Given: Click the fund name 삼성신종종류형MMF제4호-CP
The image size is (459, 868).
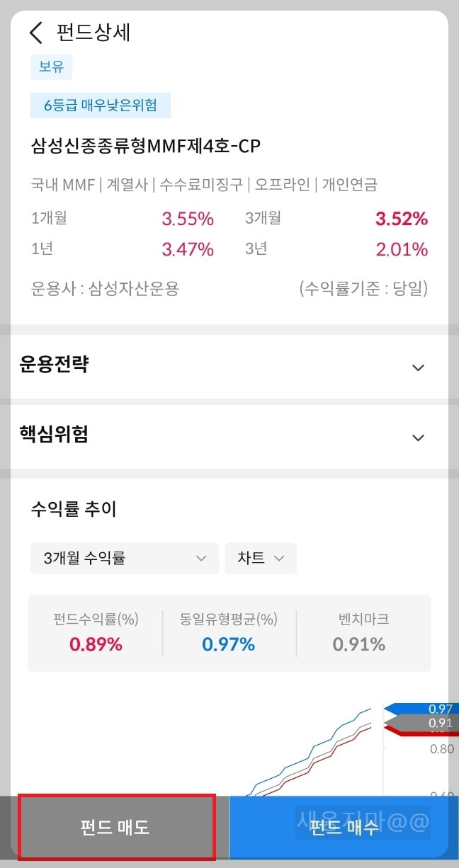Looking at the screenshot, I should point(146,146).
